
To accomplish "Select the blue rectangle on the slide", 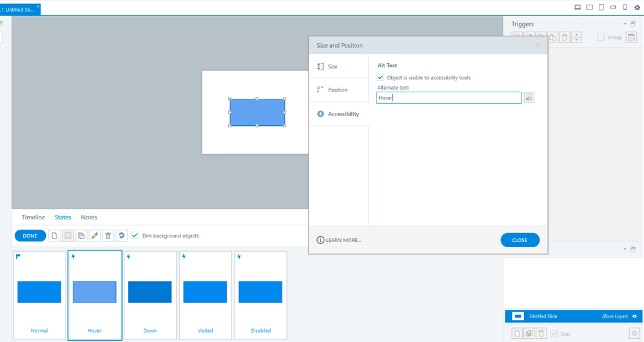I will point(257,112).
